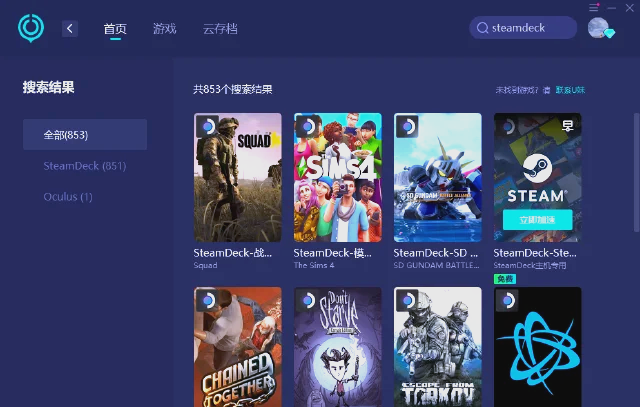Click Steam badge on Steam card
Screen dimensions: 640x407
(507, 127)
